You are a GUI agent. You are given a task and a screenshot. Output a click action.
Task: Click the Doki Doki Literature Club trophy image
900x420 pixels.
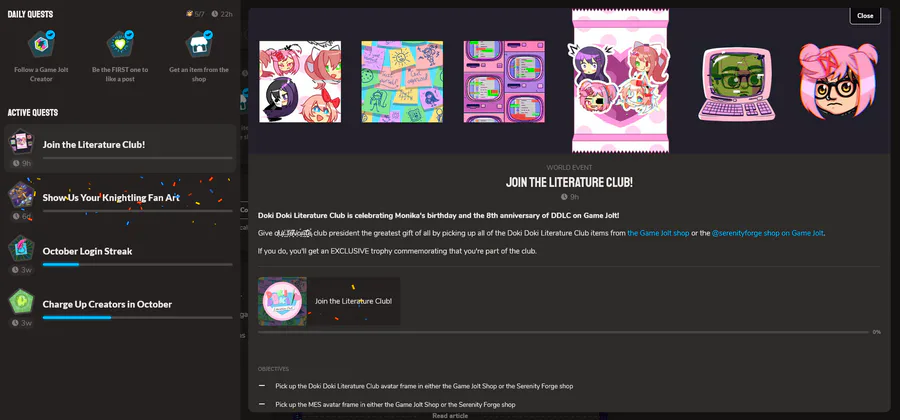(282, 301)
